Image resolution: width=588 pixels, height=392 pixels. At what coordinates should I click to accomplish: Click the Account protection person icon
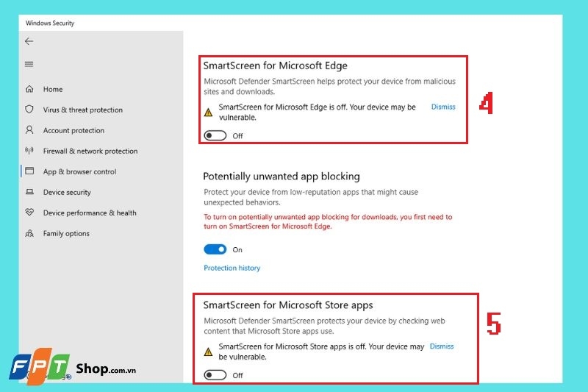pos(29,130)
